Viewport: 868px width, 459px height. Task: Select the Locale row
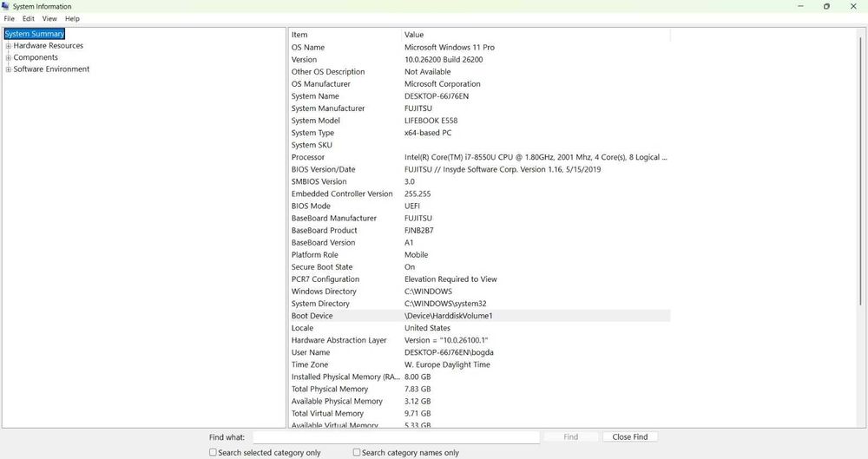pos(479,327)
